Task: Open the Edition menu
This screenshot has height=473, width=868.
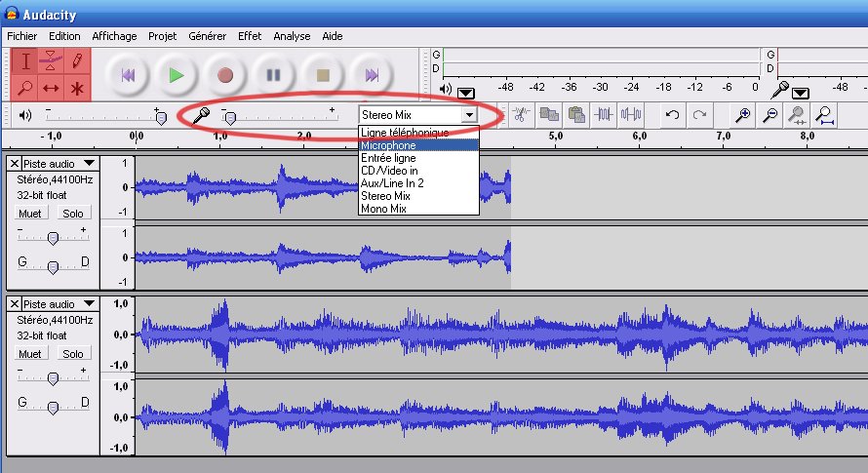Action: point(64,36)
